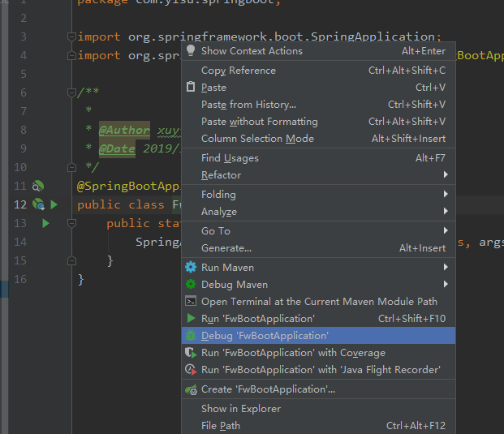
Task: Choose Find Usages in the context menu
Action: coord(230,158)
